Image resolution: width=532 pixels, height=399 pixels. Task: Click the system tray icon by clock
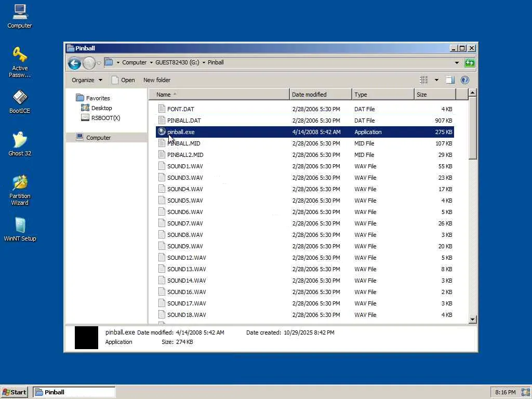click(x=526, y=392)
